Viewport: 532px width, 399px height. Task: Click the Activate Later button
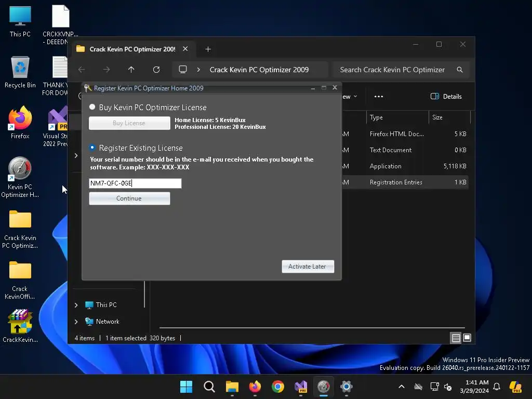308,267
